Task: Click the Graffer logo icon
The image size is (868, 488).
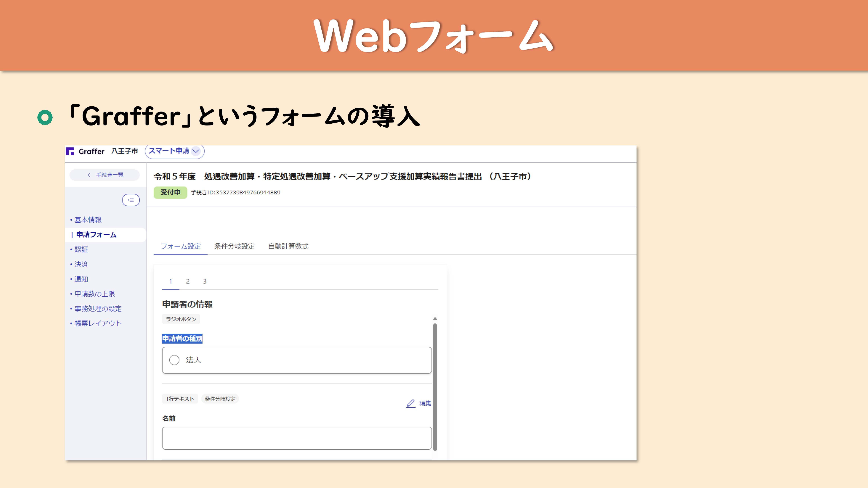Action: point(70,151)
